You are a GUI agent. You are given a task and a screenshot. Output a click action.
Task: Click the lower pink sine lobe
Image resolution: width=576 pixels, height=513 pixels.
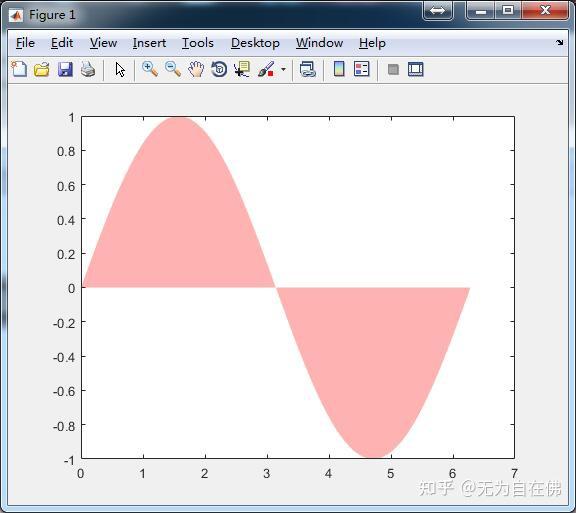pyautogui.click(x=373, y=360)
